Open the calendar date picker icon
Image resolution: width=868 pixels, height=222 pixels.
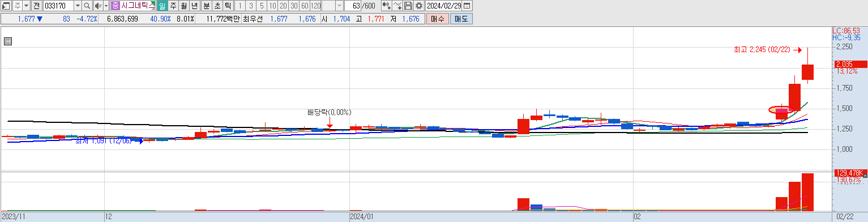click(467, 6)
